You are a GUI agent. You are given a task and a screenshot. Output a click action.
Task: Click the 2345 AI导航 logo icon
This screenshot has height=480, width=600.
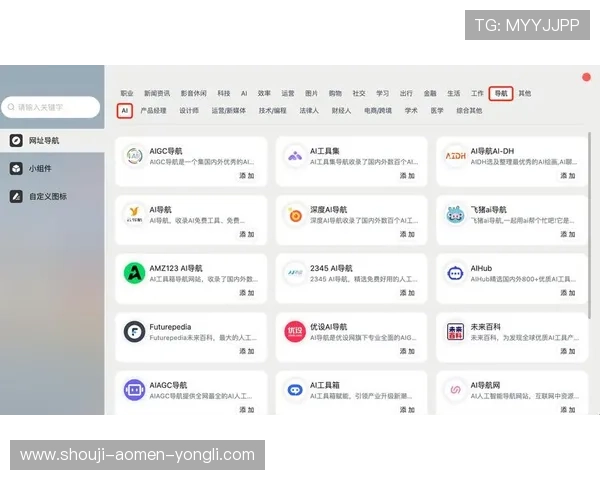(295, 273)
